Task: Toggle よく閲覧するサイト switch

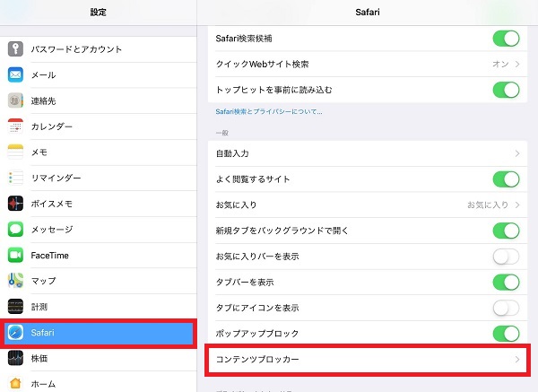Action: tap(506, 179)
